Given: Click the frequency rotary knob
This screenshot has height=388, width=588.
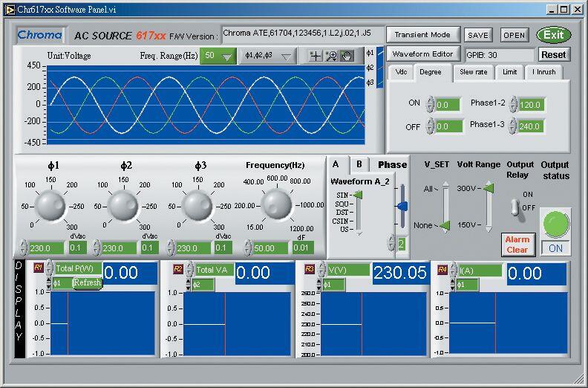Looking at the screenshot, I should tap(276, 203).
